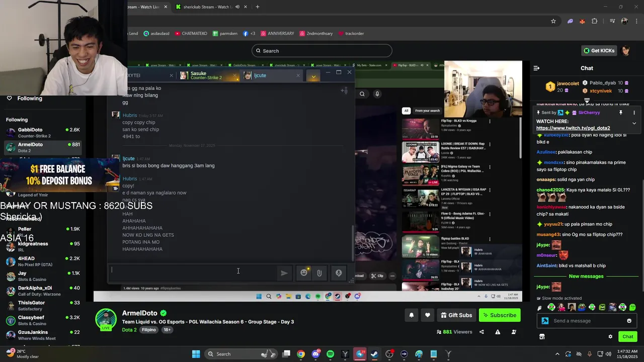Viewport: 644px width, 362px height.
Task: Click the Get KICKs button
Action: (599, 50)
